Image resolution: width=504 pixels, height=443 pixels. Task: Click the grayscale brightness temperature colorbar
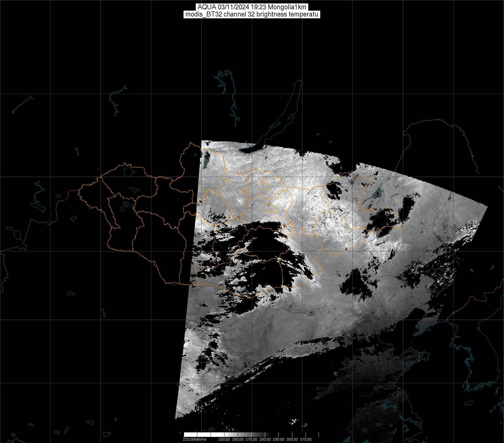tap(251, 435)
